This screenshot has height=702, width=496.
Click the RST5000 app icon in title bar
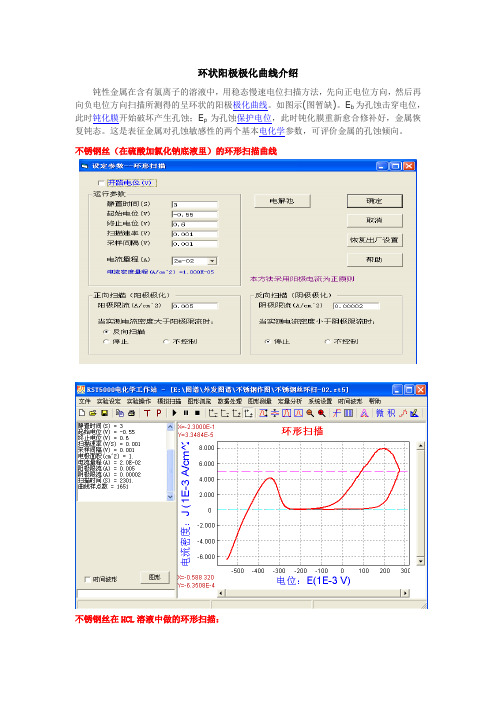click(81, 389)
